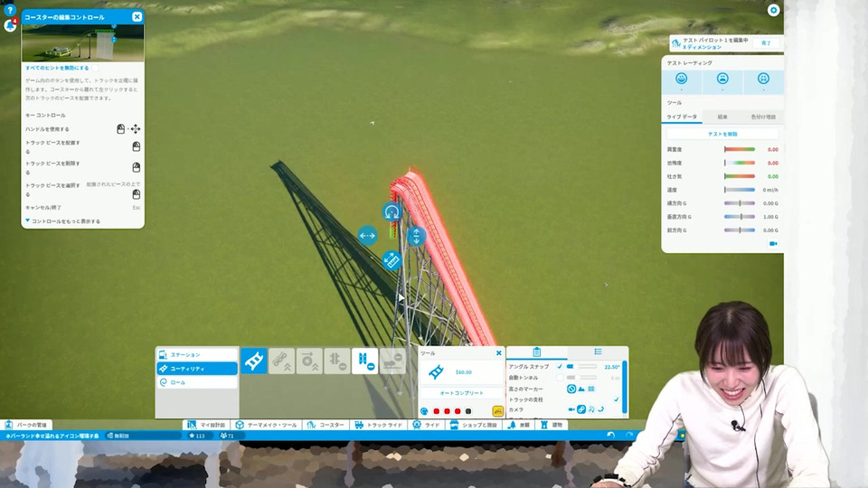Image resolution: width=868 pixels, height=488 pixels.
Task: Pick the dark gray color swatch
Action: (468, 411)
